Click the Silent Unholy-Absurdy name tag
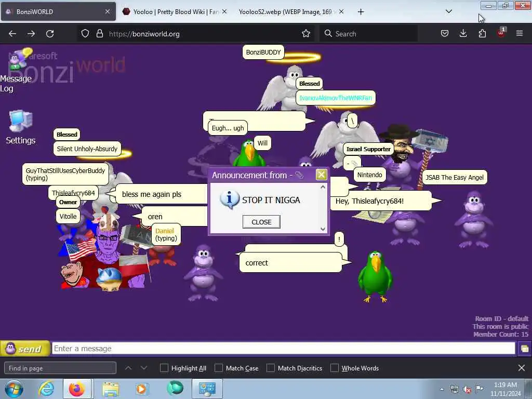 pos(87,149)
